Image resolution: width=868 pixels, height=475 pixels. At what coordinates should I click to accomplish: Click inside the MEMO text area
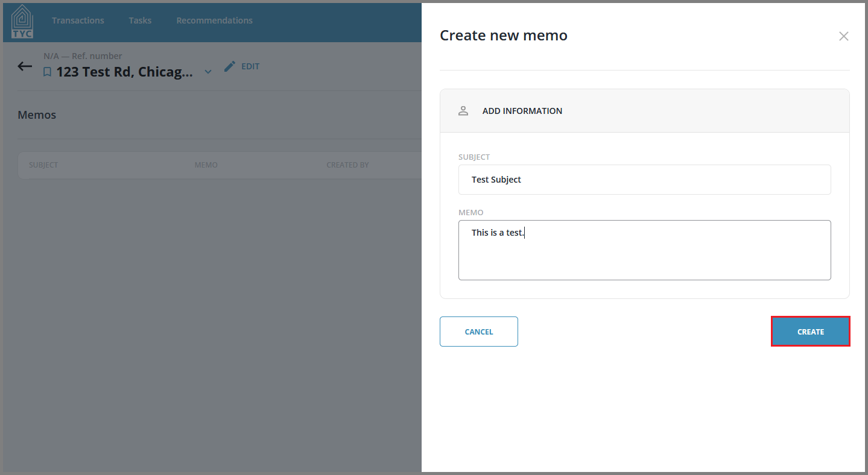pos(644,249)
